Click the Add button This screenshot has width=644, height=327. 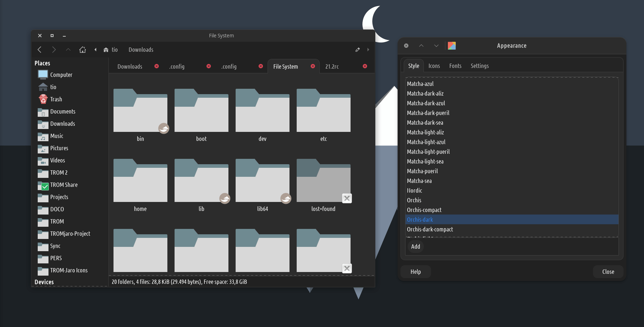(x=416, y=247)
